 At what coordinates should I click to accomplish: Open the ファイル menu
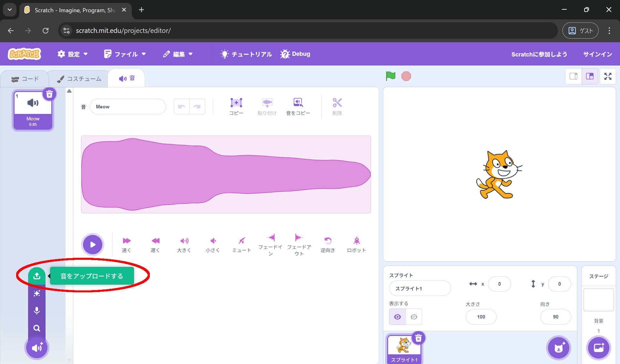click(125, 54)
